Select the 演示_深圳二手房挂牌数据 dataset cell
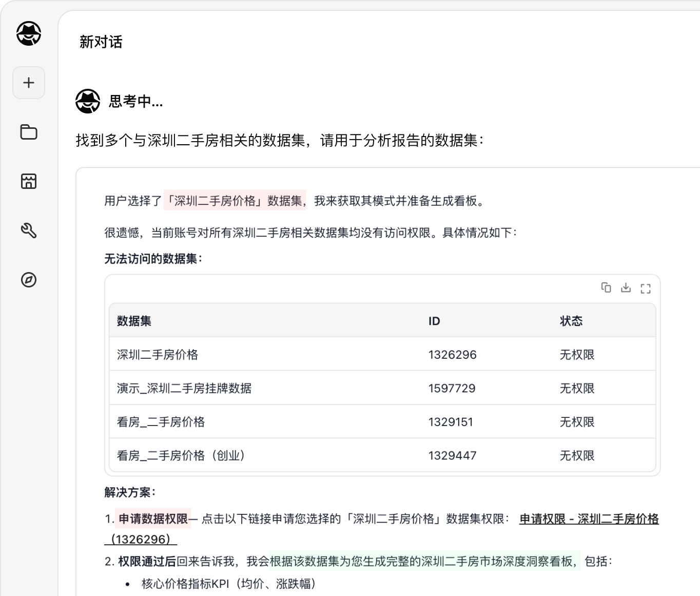700x596 pixels. 184,388
